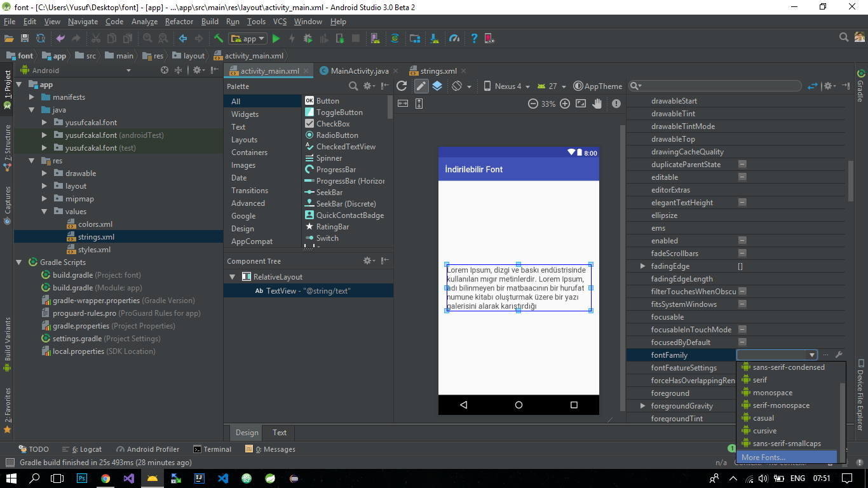Toggle the elegantTextHeight checkbox
Viewport: 868px width, 488px height.
(742, 203)
